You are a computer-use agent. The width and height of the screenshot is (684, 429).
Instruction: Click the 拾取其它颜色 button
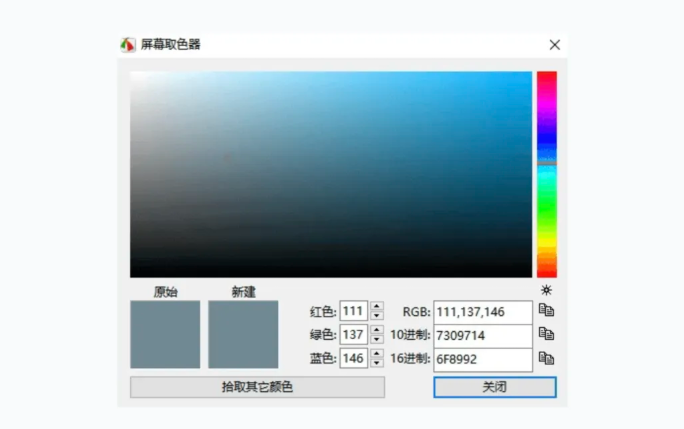tap(257, 387)
